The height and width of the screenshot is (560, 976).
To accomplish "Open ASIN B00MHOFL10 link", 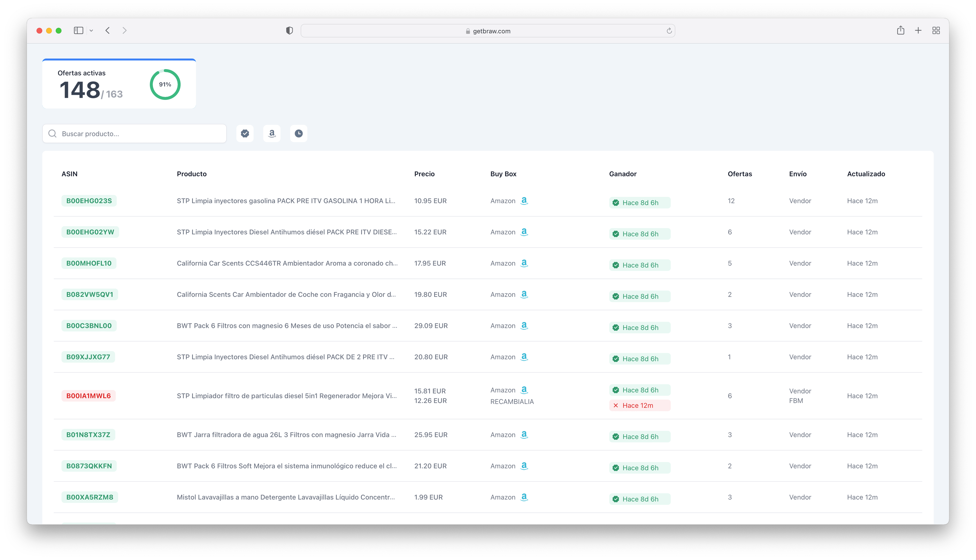I will click(89, 263).
